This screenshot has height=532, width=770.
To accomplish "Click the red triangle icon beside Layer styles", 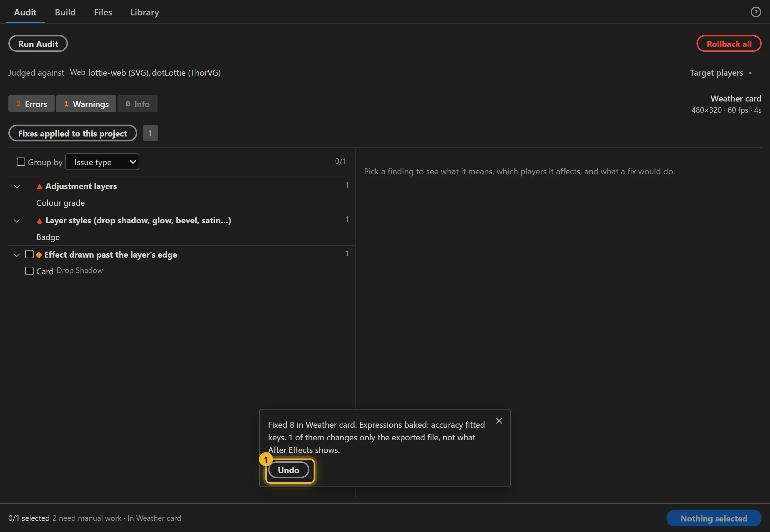I will (40, 221).
